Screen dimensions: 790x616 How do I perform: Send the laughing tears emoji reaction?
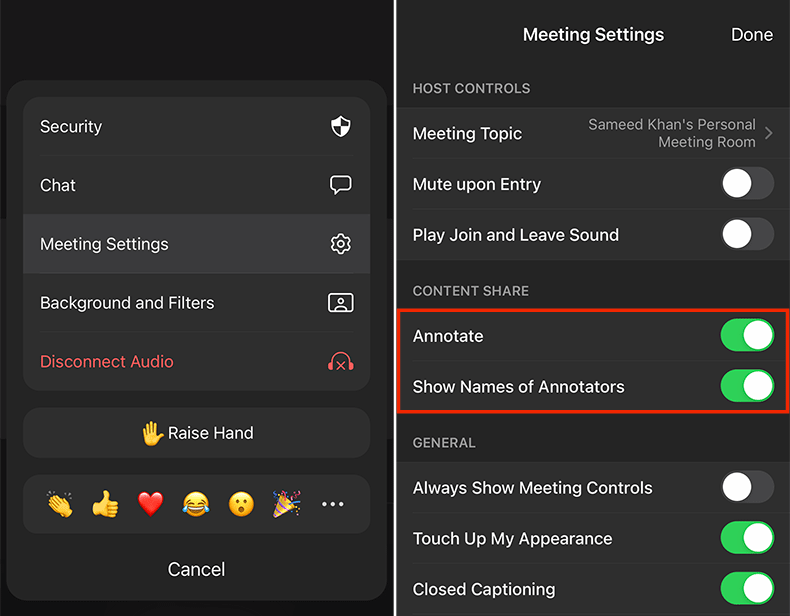coord(196,504)
